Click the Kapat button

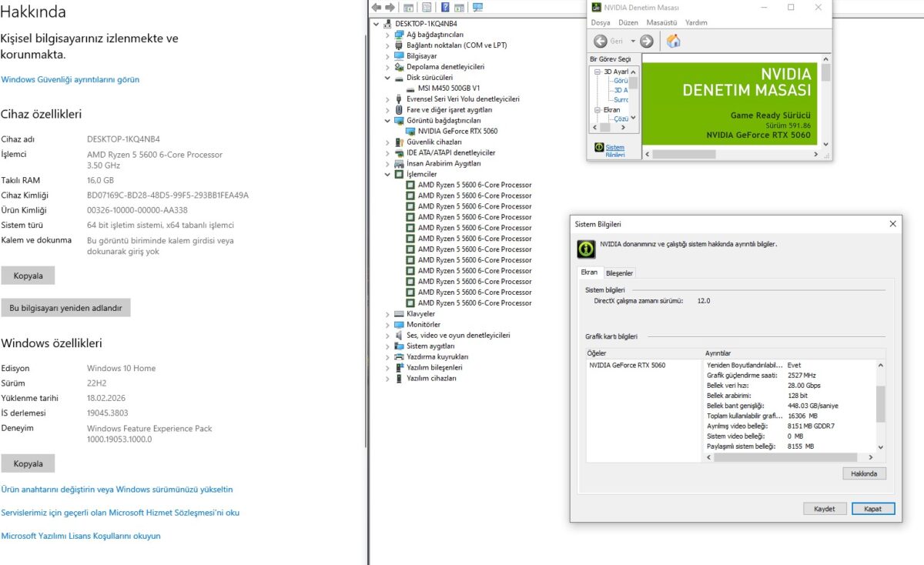(x=873, y=509)
